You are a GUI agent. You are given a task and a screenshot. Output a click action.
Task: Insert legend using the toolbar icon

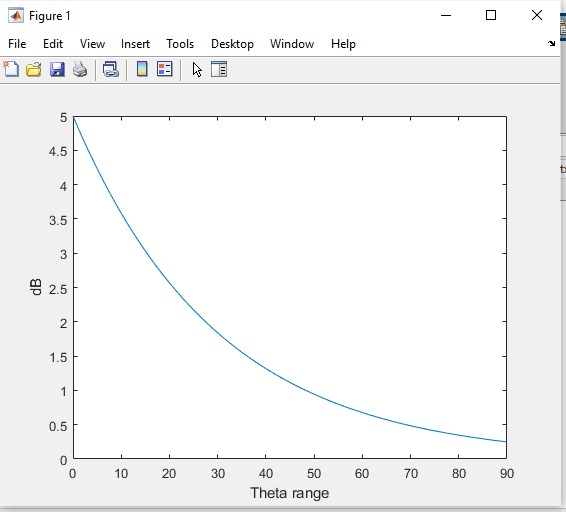tap(165, 69)
